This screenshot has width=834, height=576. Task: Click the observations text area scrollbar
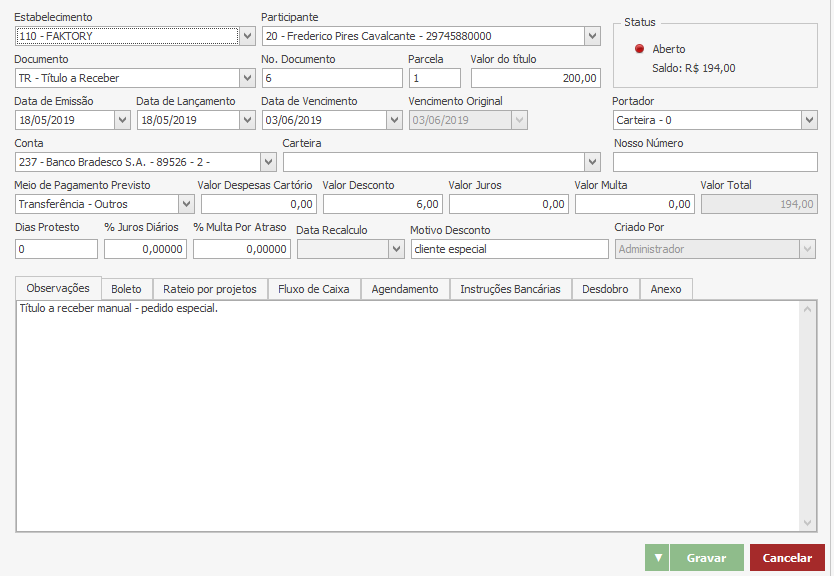tap(808, 415)
